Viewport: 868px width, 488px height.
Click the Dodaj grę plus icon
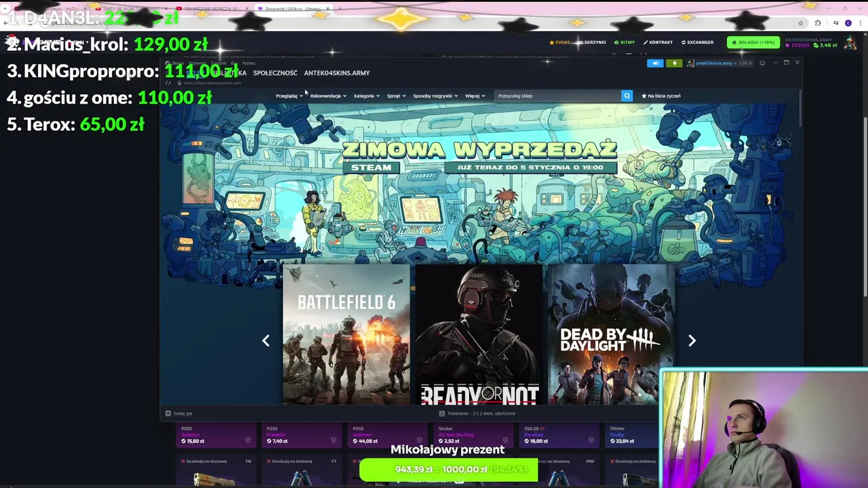tap(168, 413)
